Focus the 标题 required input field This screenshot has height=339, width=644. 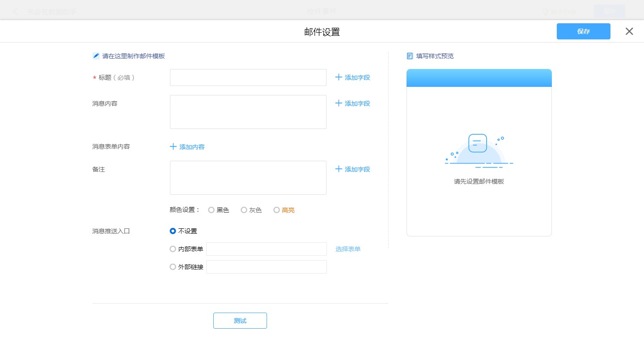(248, 77)
